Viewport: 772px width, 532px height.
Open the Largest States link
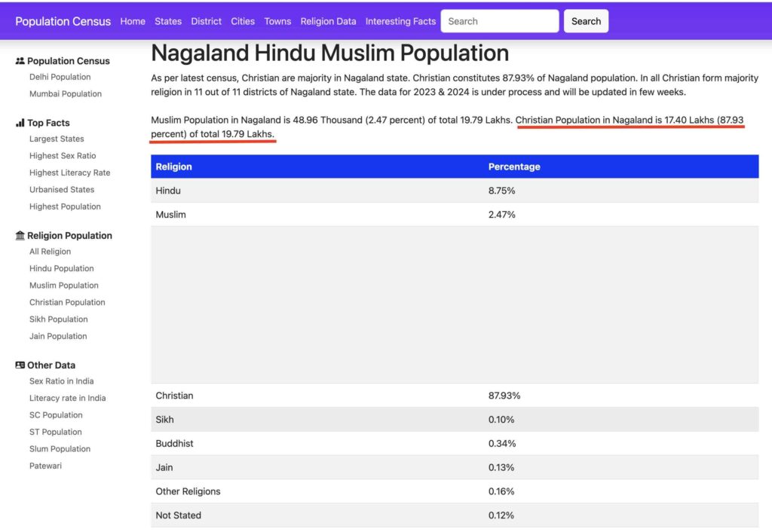click(57, 139)
